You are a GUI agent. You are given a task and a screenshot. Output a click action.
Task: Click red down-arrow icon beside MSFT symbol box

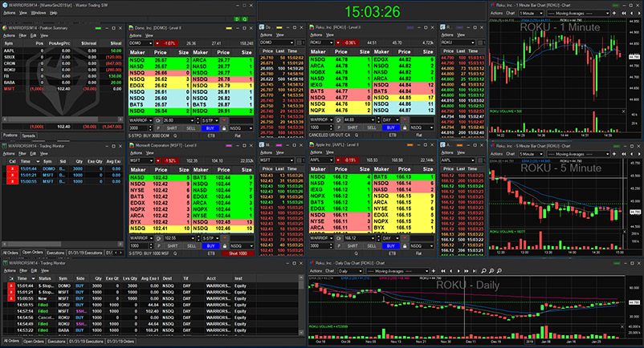(x=157, y=160)
